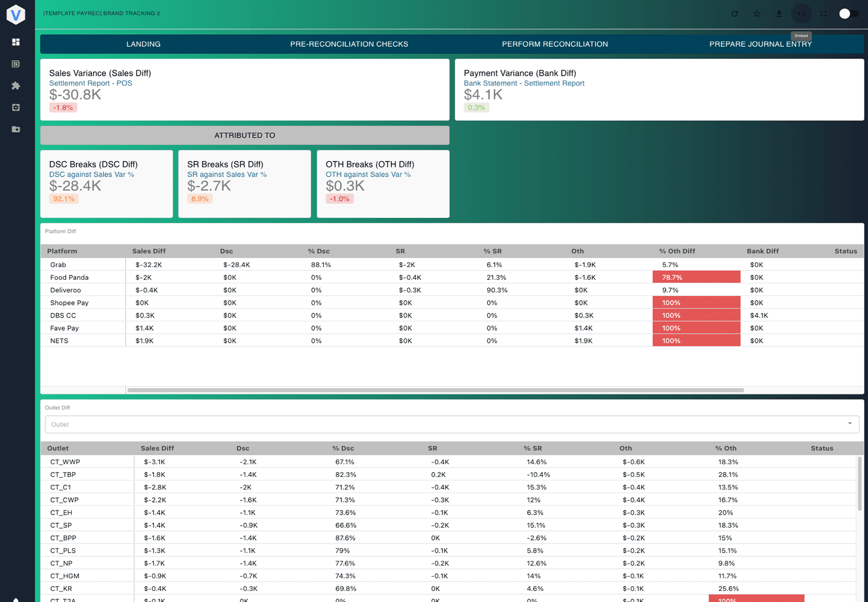868x602 pixels.
Task: Select the DBS CC platform row
Action: click(452, 315)
